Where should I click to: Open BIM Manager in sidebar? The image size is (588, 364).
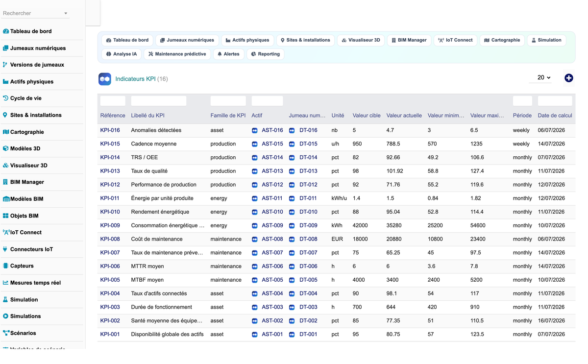[x=24, y=182]
